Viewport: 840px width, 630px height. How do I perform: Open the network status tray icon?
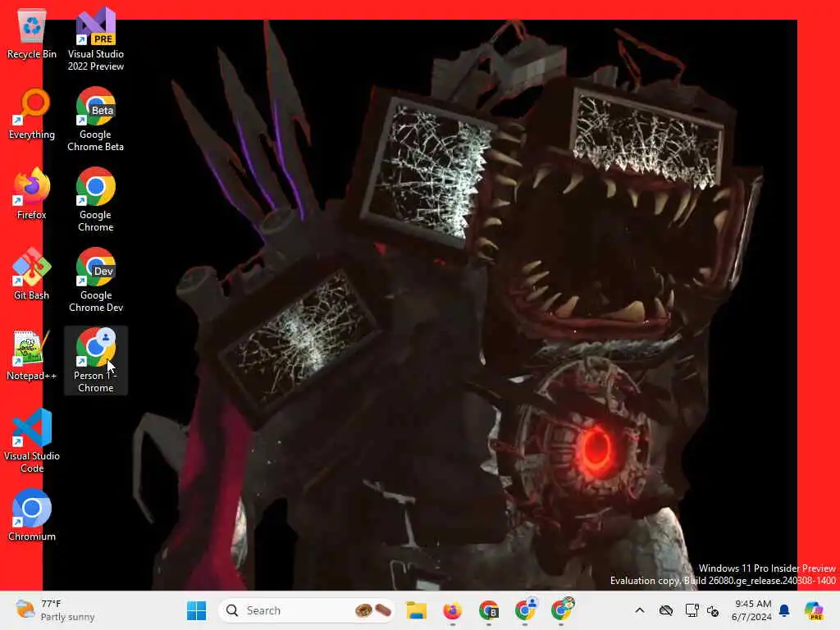pos(692,610)
